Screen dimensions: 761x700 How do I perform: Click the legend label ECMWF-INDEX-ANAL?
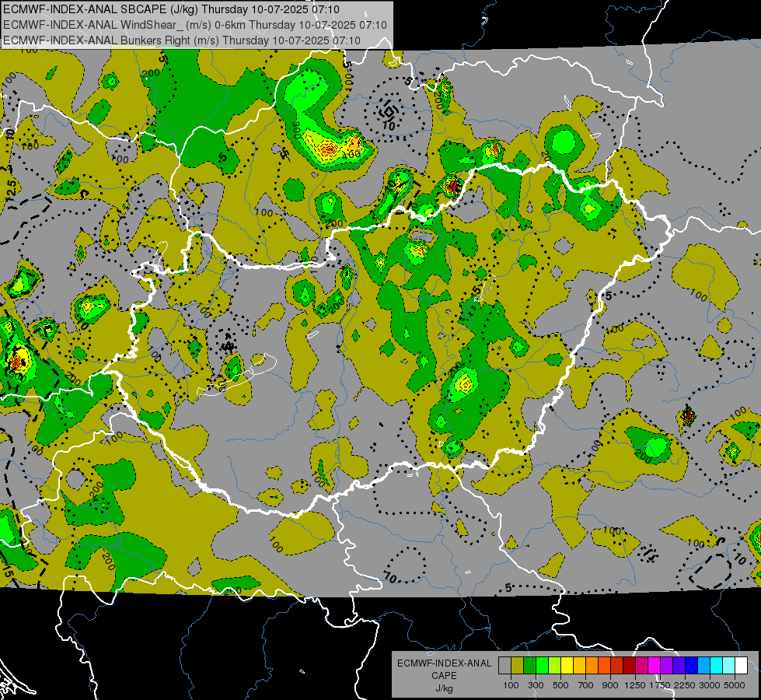click(x=444, y=663)
